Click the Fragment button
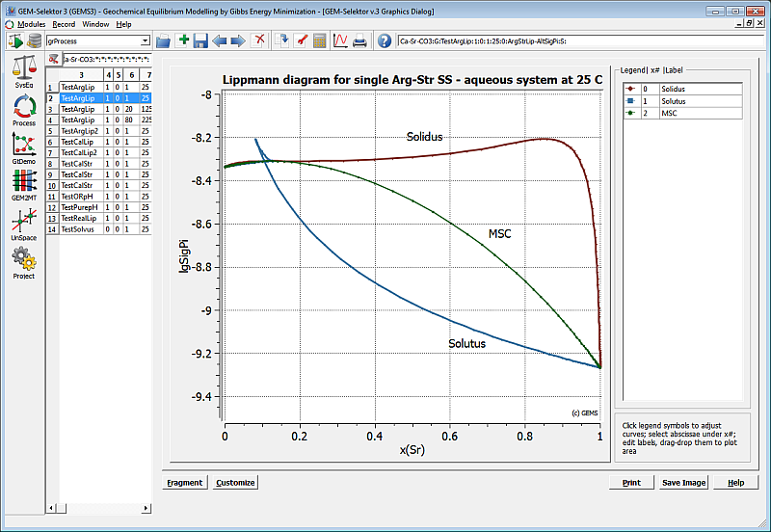 184,482
